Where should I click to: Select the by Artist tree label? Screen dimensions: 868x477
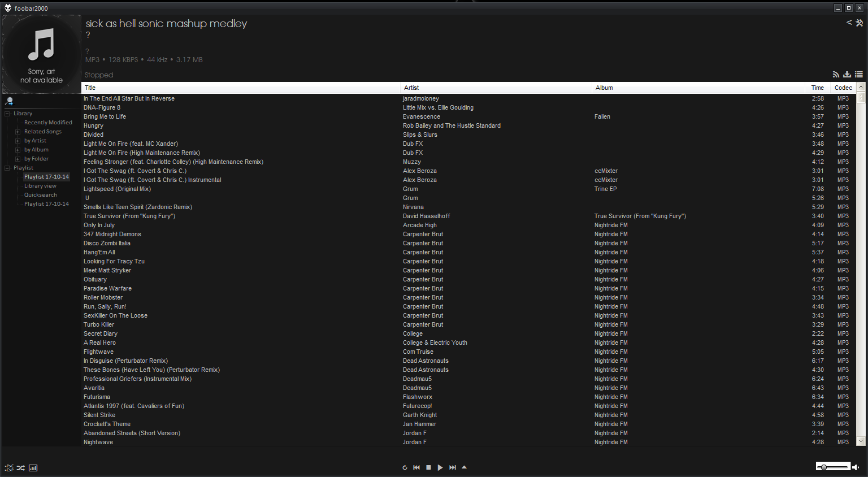click(x=35, y=141)
